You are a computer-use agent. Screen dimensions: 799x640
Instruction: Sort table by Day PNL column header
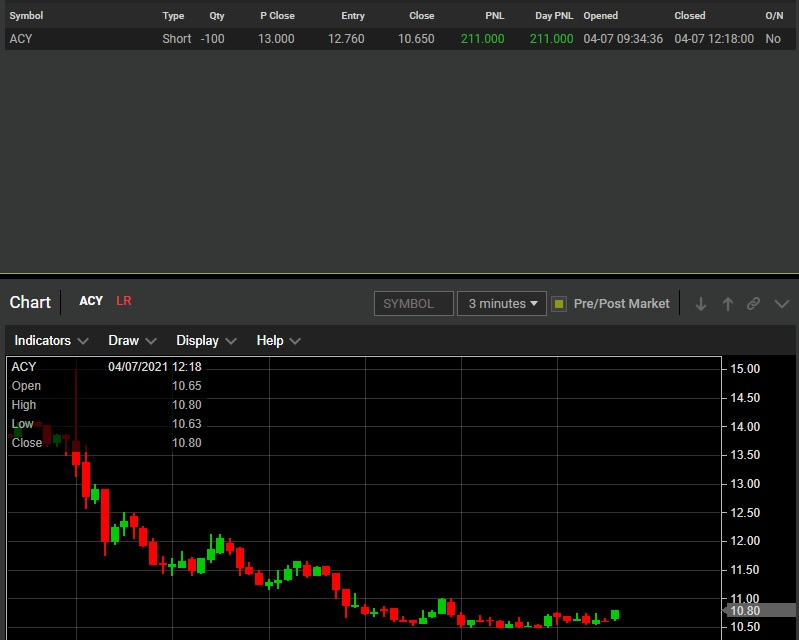554,15
